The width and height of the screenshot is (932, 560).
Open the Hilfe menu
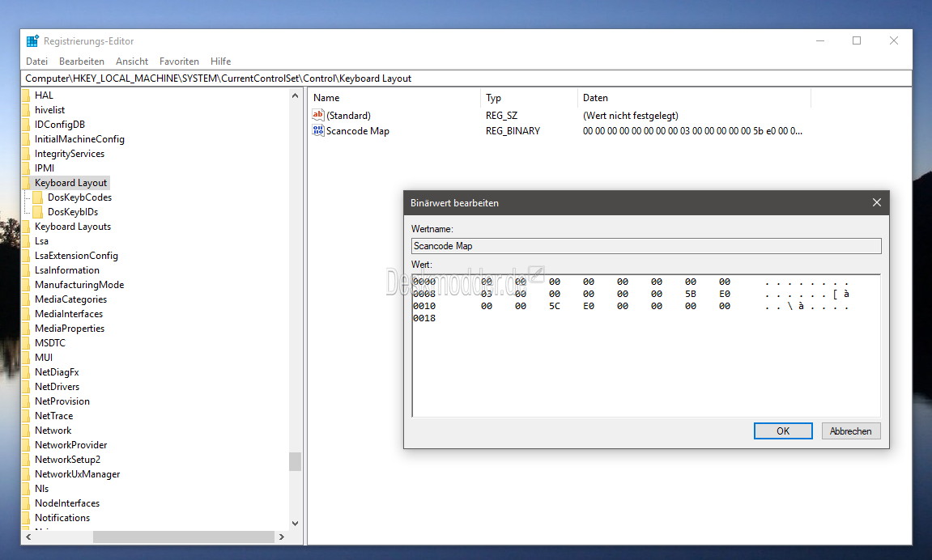220,62
